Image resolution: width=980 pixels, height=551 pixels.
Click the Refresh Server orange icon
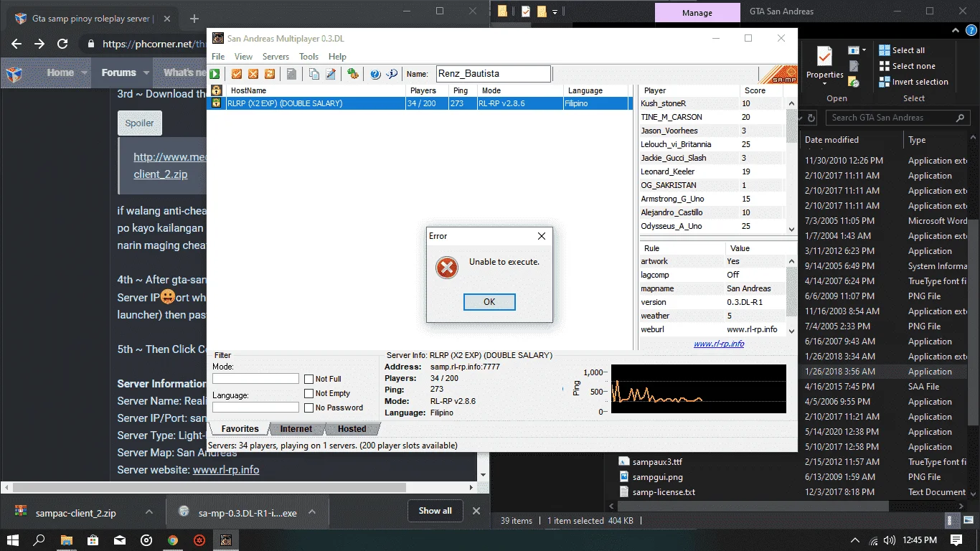(270, 74)
